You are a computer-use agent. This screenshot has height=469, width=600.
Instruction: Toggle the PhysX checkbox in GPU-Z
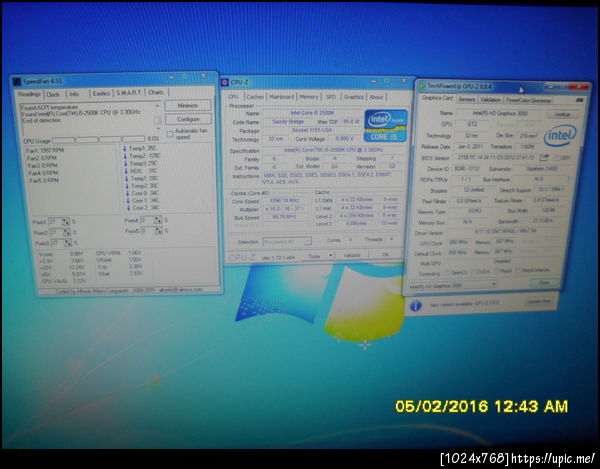click(496, 271)
